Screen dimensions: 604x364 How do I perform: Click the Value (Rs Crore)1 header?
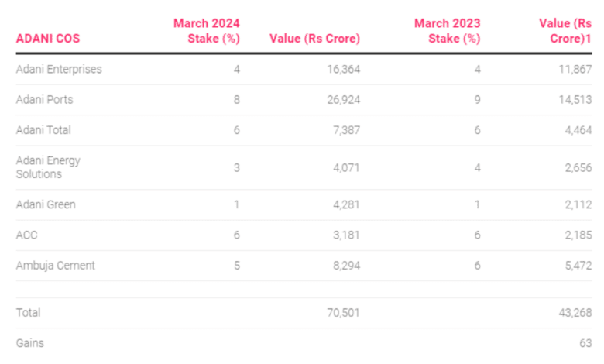pos(565,31)
